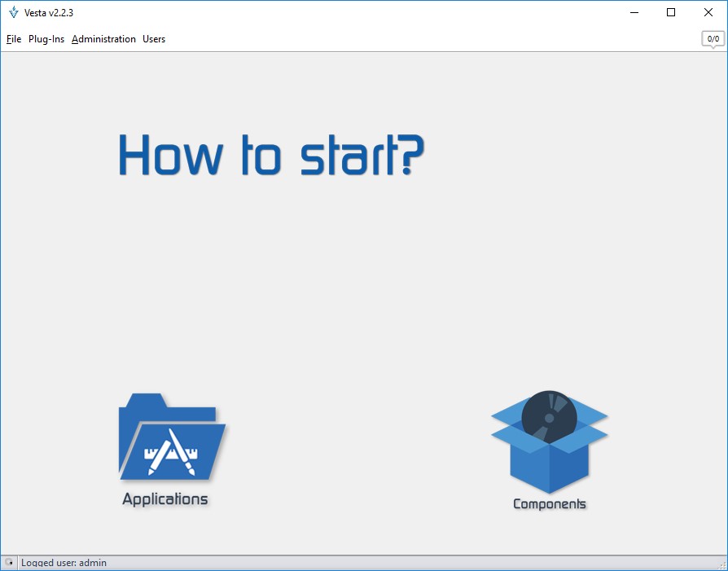Click the empty middle of the status bar
This screenshot has height=571, width=728.
(x=366, y=563)
